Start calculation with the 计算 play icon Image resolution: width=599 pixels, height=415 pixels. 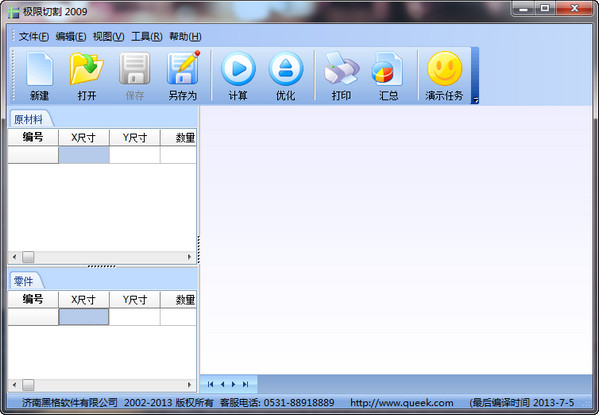coord(238,76)
